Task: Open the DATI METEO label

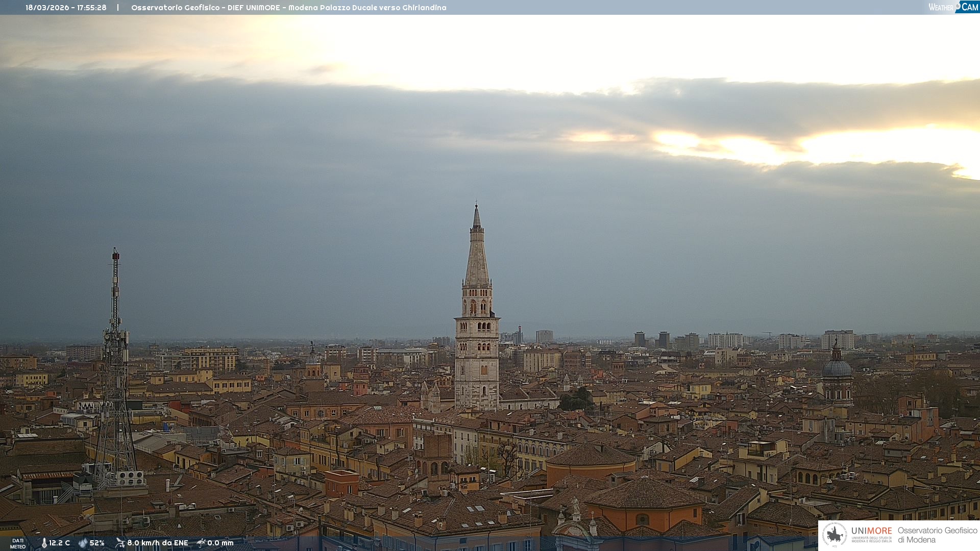Action: click(x=18, y=543)
